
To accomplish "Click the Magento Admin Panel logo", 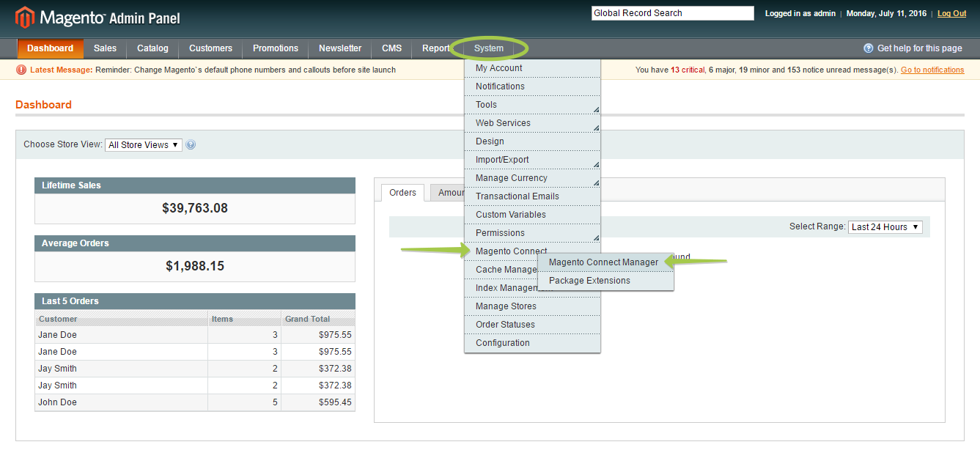I will point(97,18).
